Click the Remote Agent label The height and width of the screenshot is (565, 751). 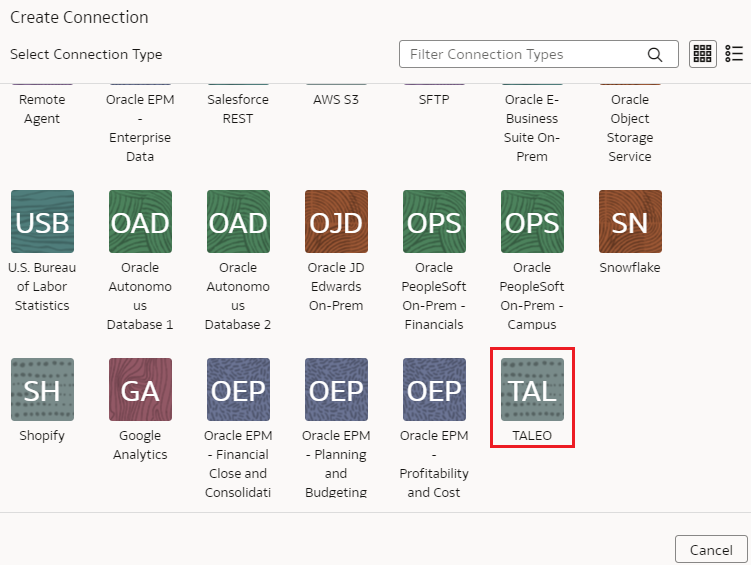tap(42, 109)
